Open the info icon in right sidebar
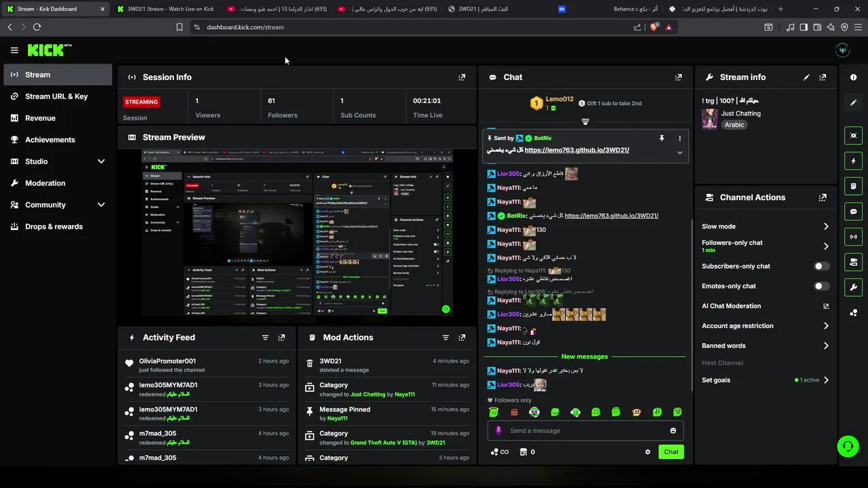868x488 pixels. pyautogui.click(x=853, y=77)
